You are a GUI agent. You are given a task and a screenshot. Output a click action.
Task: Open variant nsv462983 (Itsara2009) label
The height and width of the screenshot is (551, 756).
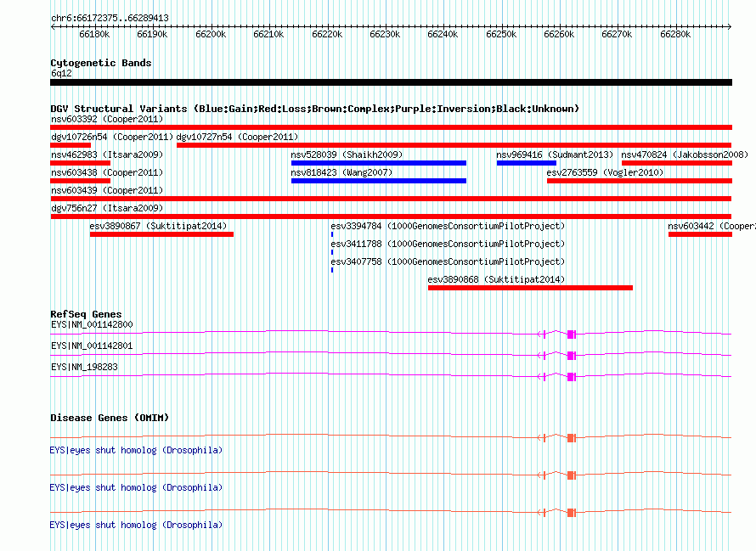(107, 155)
